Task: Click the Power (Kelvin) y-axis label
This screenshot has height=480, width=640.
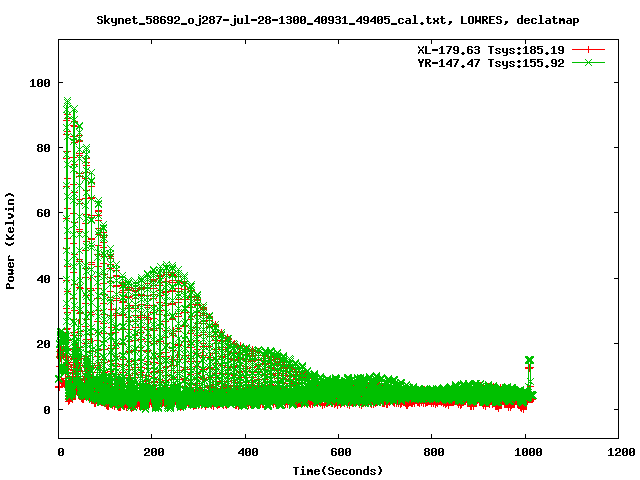Action: [x=10, y=241]
